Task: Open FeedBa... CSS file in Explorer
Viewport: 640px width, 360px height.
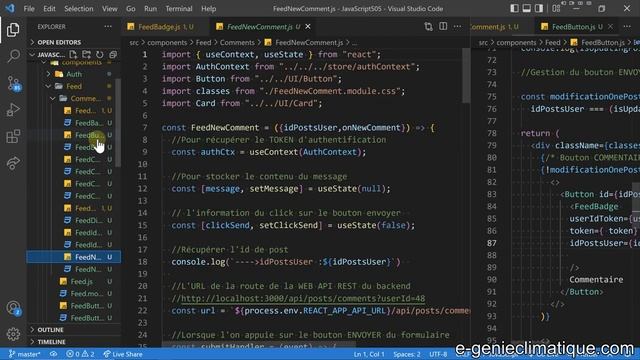Action: [x=88, y=122]
